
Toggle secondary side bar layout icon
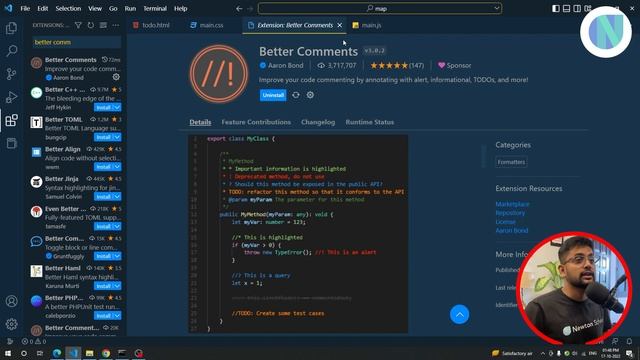(x=577, y=9)
